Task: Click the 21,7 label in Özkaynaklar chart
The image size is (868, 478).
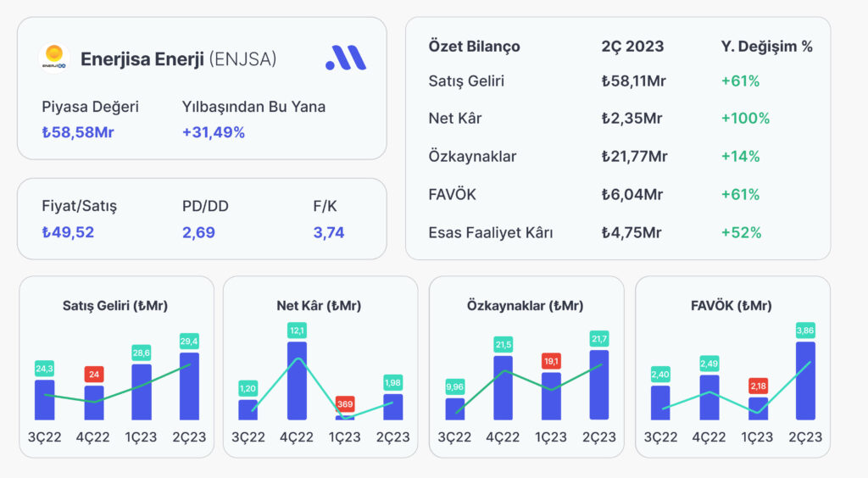Action: click(599, 339)
